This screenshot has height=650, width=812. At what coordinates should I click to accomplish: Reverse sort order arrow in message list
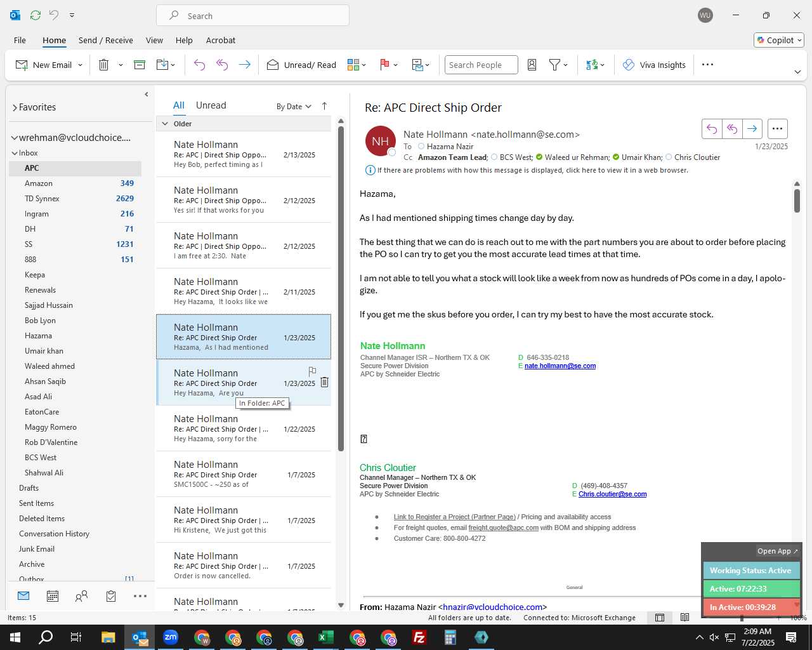(324, 106)
